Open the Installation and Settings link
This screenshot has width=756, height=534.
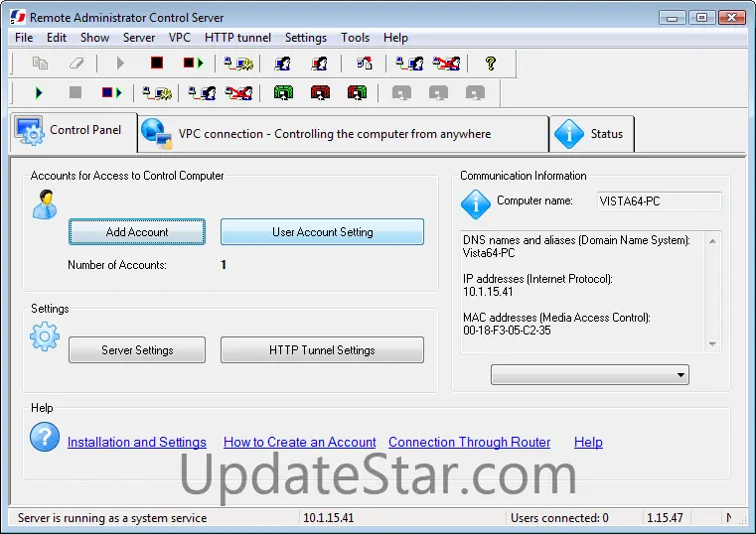[x=137, y=442]
